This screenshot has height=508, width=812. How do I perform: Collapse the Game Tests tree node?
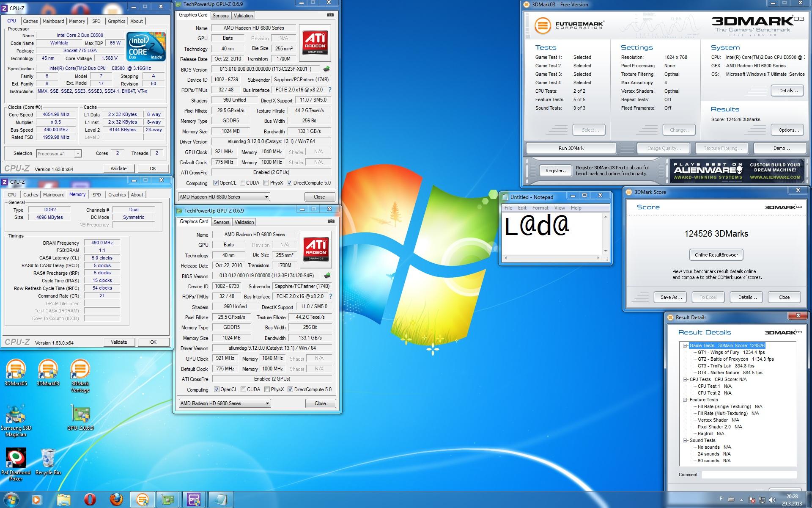tap(685, 345)
